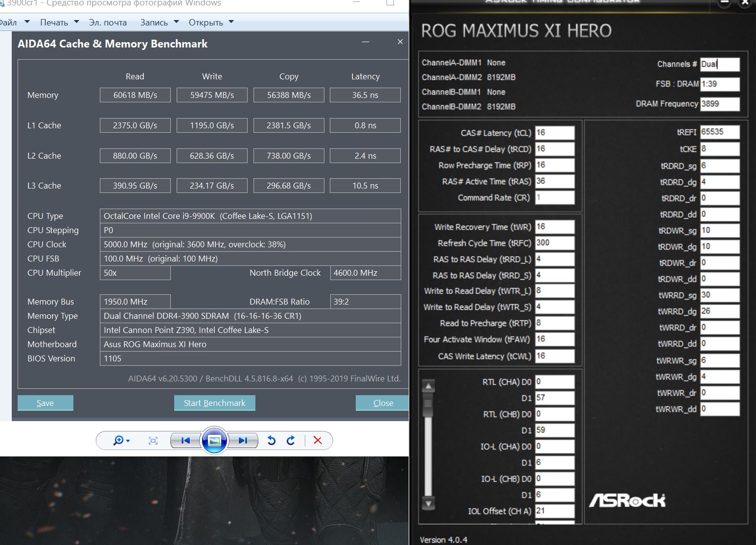Click the Save button in AIDA64
Viewport: 756px width, 545px height.
[x=46, y=403]
